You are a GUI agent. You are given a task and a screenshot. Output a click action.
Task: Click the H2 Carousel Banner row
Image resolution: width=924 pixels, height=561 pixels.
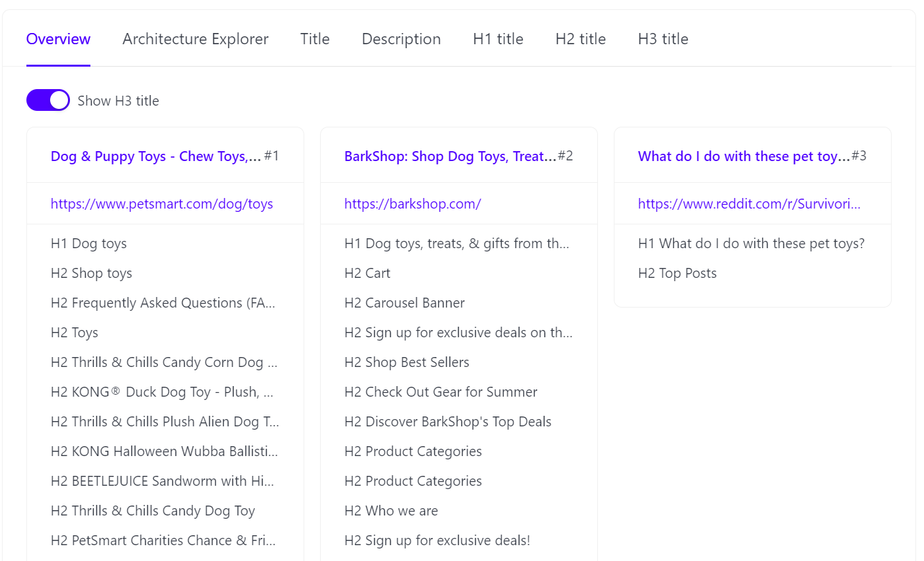pos(405,303)
